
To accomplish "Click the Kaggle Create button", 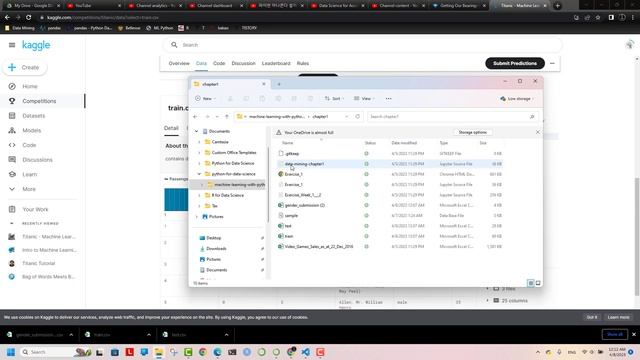I will [25, 67].
